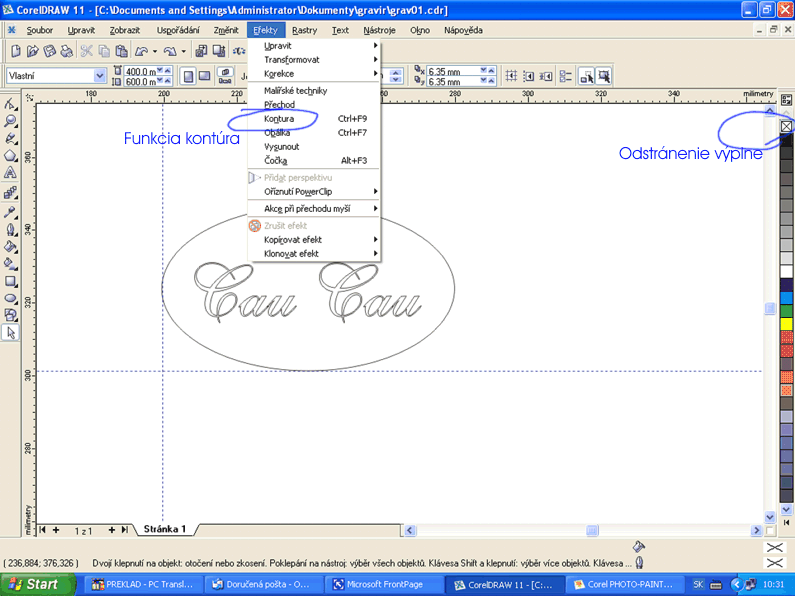Open the Vlastní paper size dropdown
The height and width of the screenshot is (596, 795).
(x=100, y=76)
